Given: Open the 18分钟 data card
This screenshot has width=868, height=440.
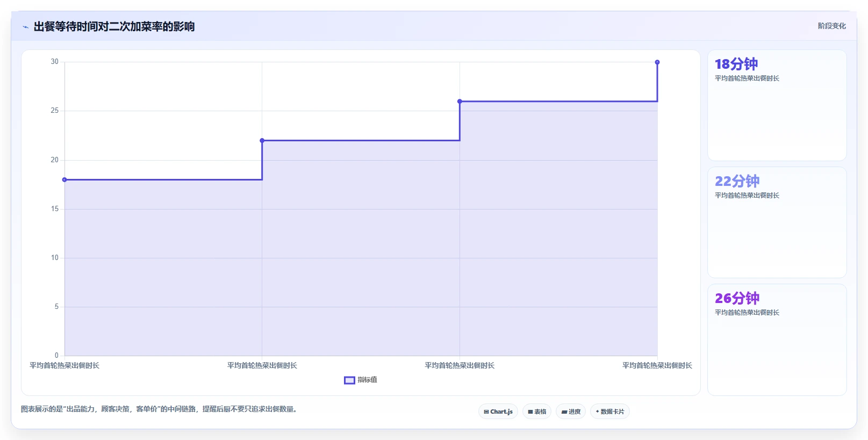Looking at the screenshot, I should (777, 105).
